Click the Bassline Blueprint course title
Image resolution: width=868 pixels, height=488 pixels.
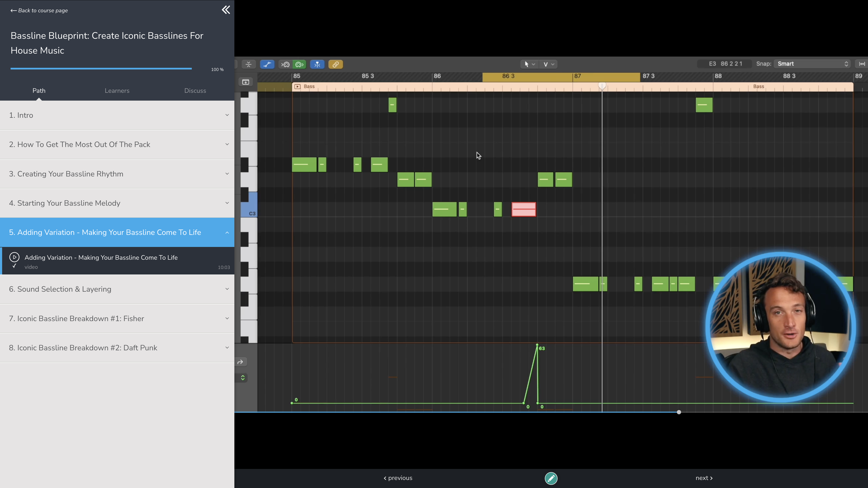pos(107,43)
